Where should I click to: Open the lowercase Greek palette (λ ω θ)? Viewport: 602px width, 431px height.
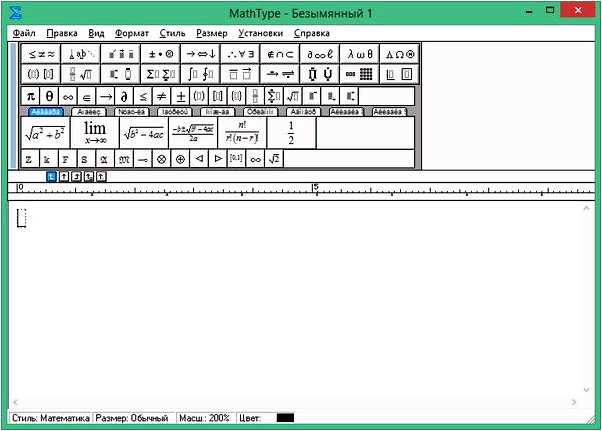[360, 54]
